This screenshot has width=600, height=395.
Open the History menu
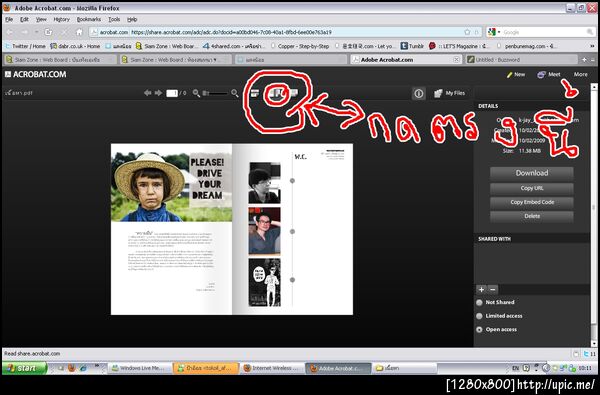coord(62,19)
